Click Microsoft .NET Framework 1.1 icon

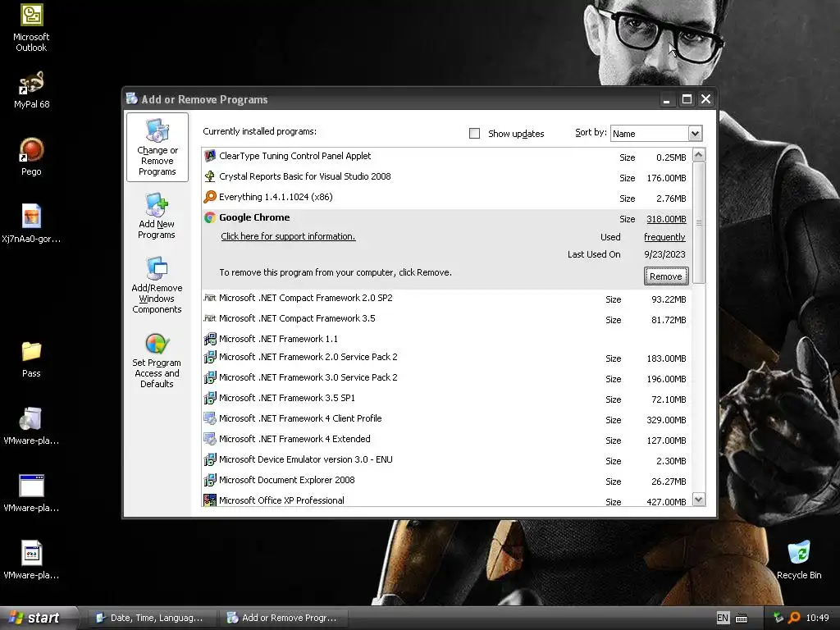pos(210,339)
